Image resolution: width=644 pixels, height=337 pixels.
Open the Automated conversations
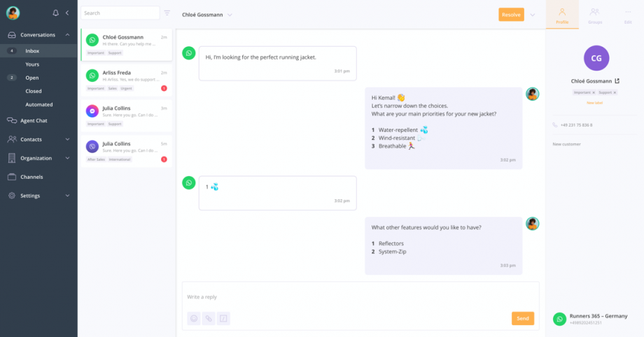click(x=38, y=105)
